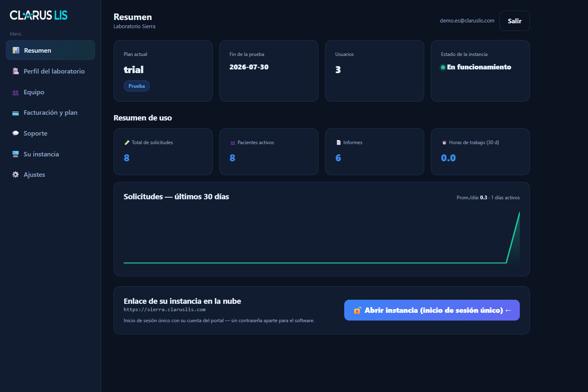The image size is (588, 392).
Task: Click the Solicitudes — últimos 30 días heading
Action: click(x=176, y=196)
